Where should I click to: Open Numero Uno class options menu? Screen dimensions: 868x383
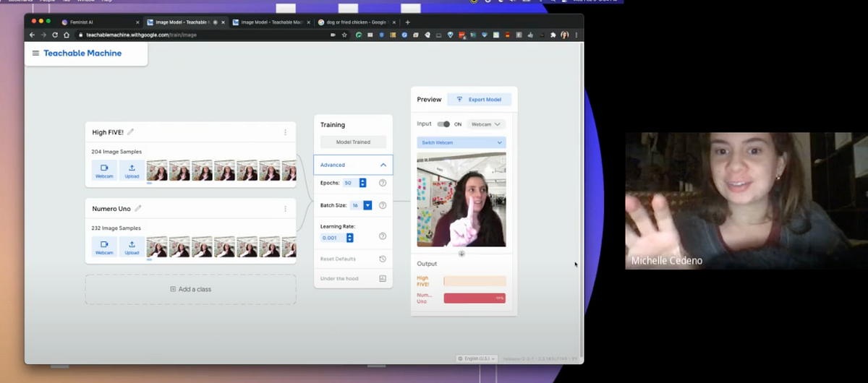[285, 209]
